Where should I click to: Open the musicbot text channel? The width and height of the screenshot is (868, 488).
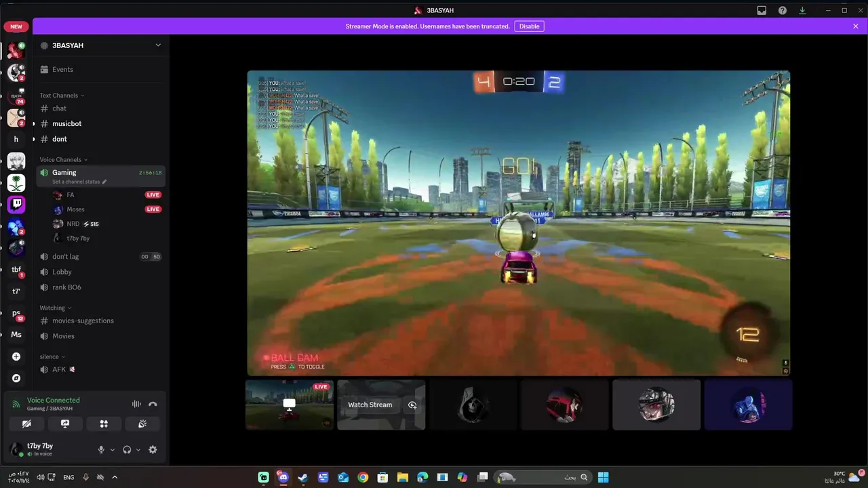[x=100, y=124]
